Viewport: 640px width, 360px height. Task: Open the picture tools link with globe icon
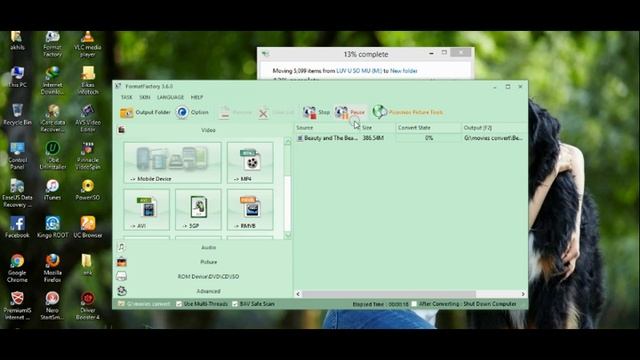(x=408, y=112)
